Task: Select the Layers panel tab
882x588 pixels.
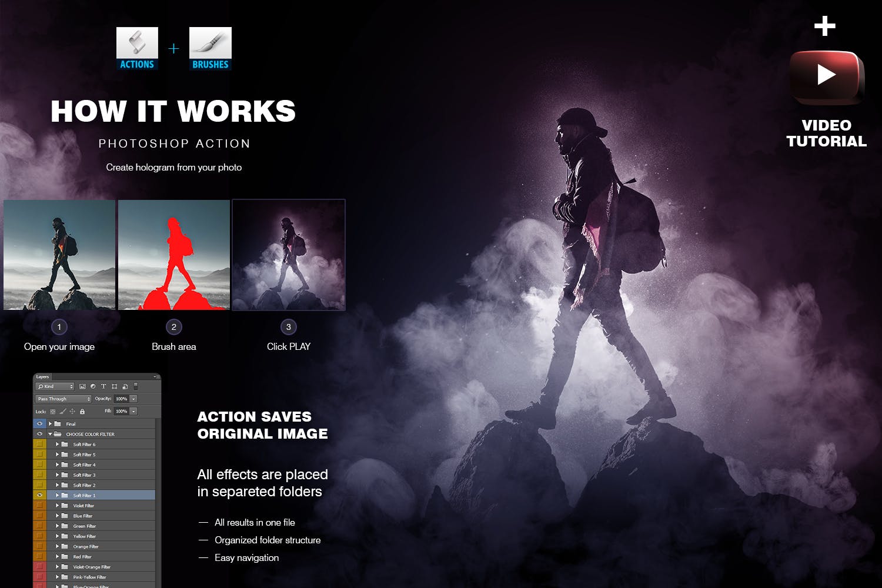Action: [x=42, y=377]
